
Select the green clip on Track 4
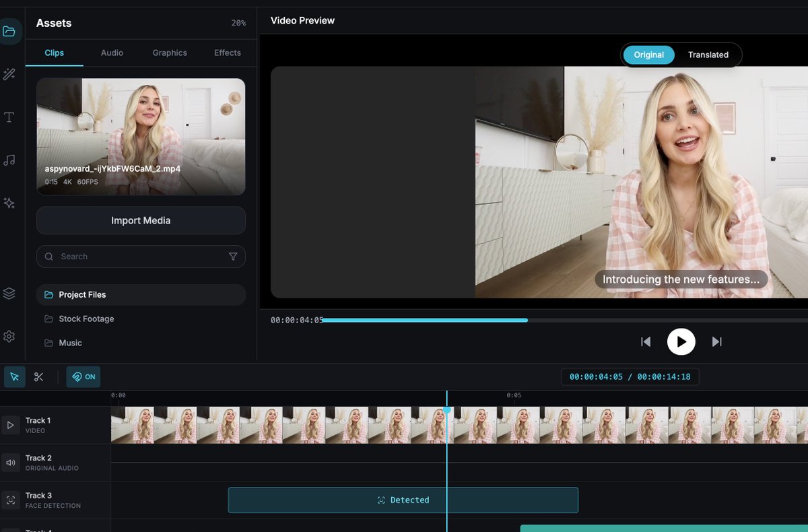664,529
